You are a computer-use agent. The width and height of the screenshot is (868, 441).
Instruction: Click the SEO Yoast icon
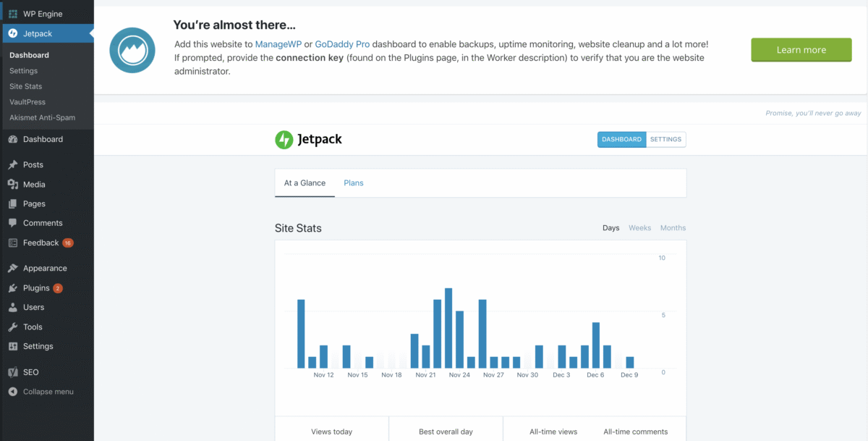point(13,372)
